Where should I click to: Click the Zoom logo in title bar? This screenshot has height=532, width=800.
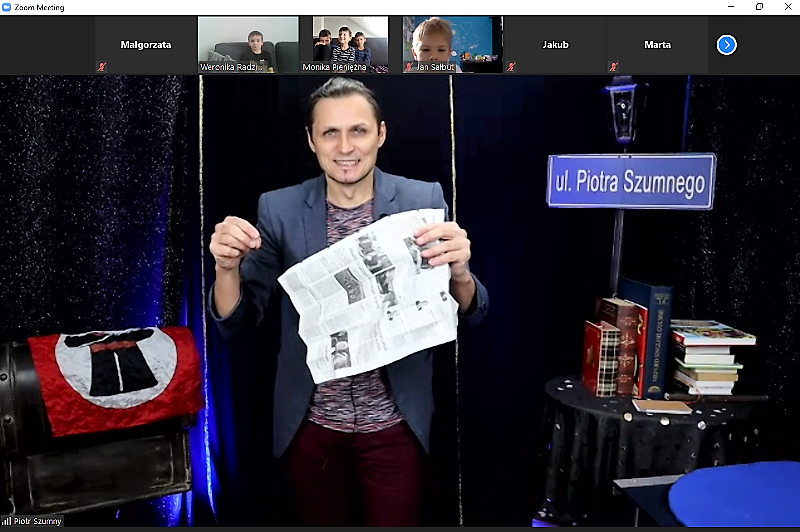(7, 7)
